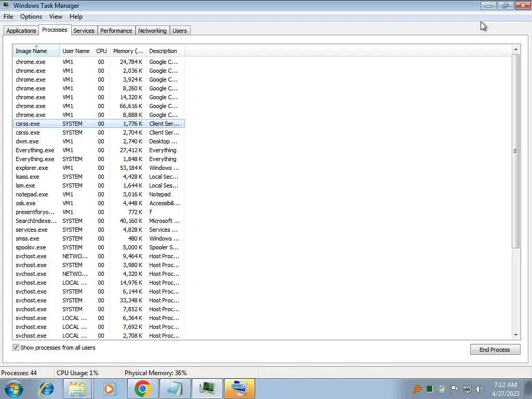Switch to the Applications tab

point(21,31)
